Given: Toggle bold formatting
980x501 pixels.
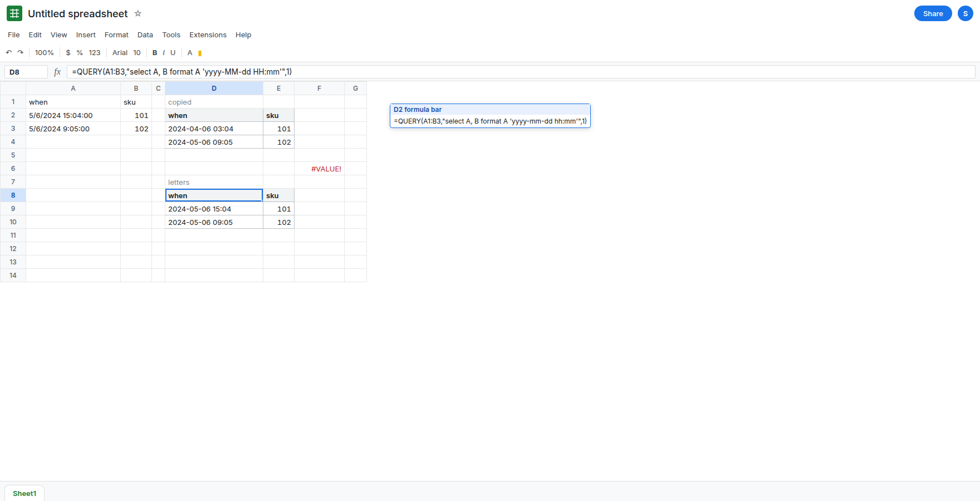Looking at the screenshot, I should click(x=155, y=52).
